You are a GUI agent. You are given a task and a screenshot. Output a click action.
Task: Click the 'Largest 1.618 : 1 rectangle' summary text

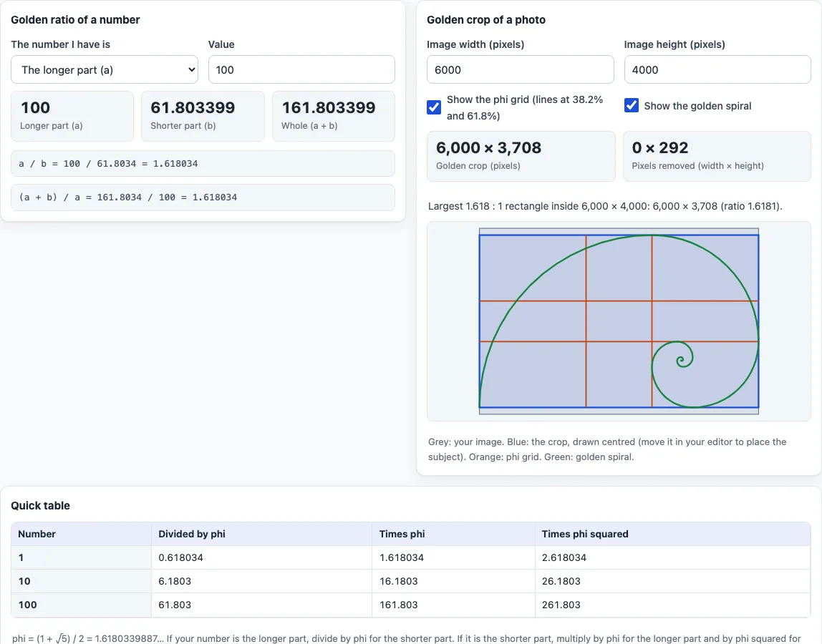click(605, 206)
